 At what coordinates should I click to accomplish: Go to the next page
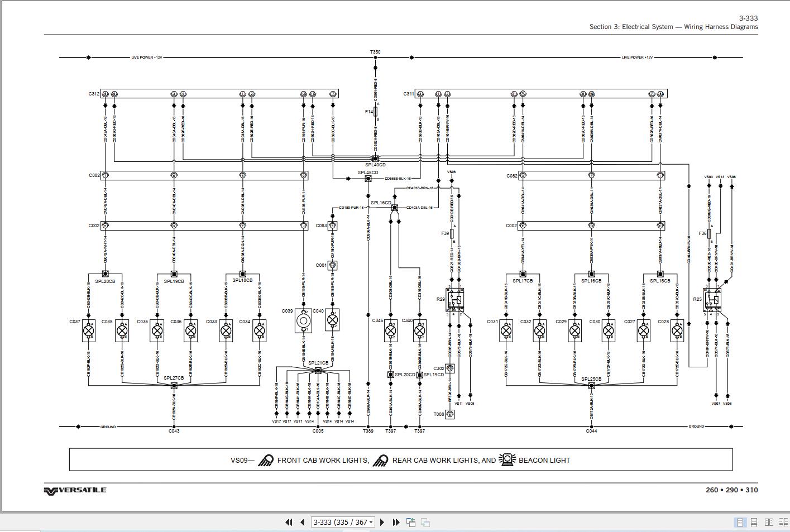(382, 523)
